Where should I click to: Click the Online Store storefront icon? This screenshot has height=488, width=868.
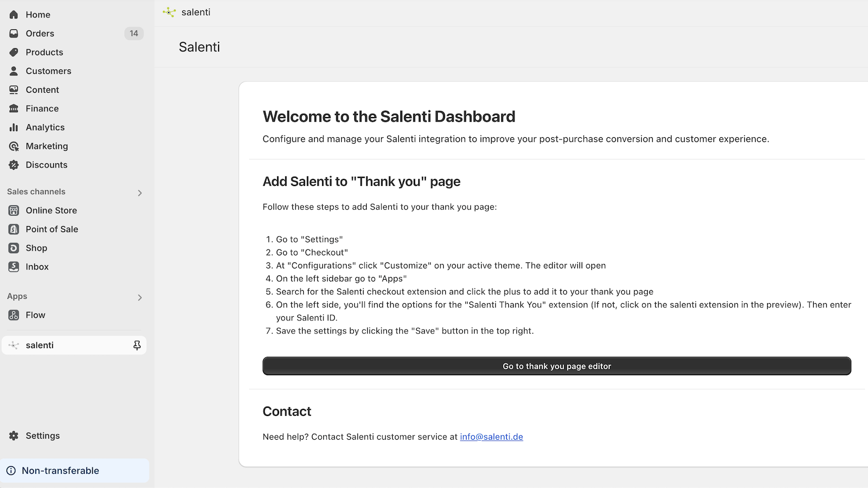point(14,210)
